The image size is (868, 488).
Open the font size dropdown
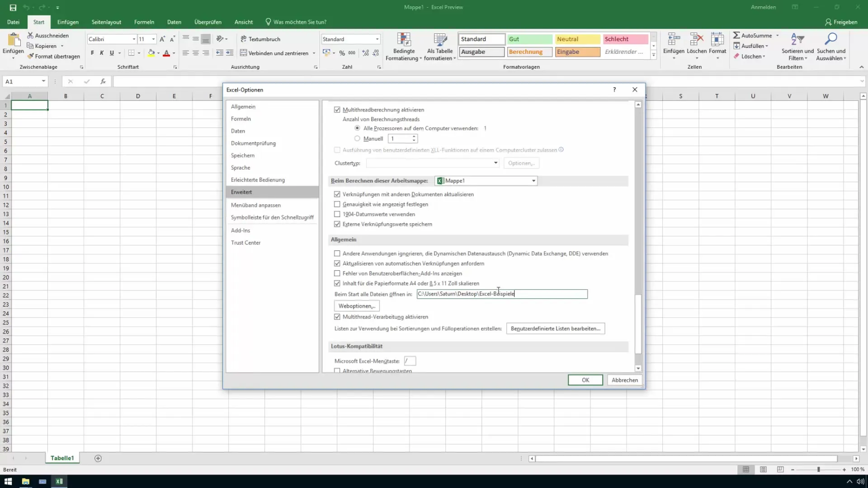[153, 39]
